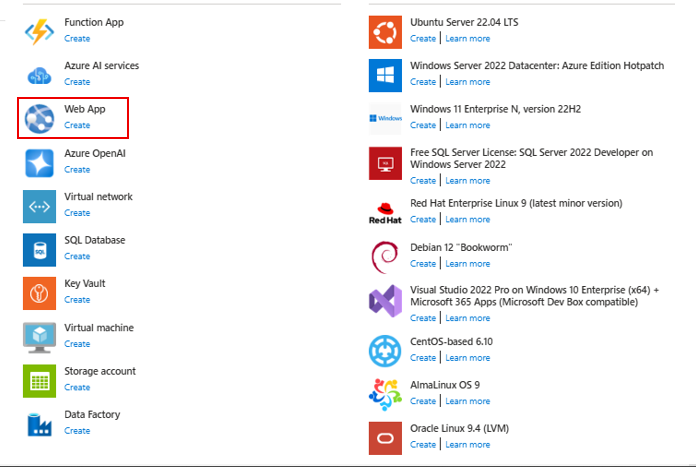This screenshot has height=467, width=696.
Task: Click the Visual Studio 2022 logo icon
Action: tap(385, 301)
